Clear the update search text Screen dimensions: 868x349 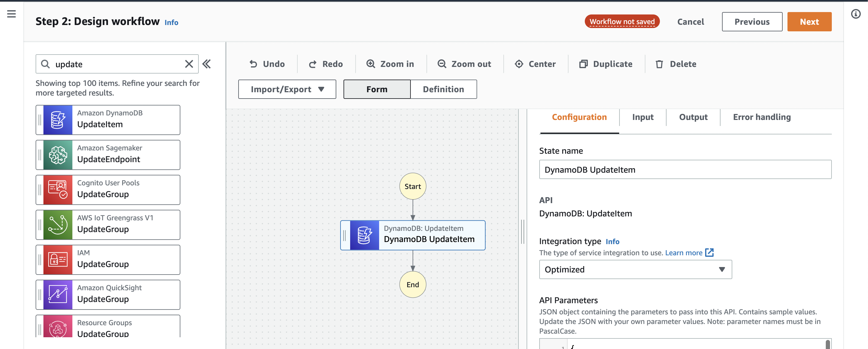[189, 64]
